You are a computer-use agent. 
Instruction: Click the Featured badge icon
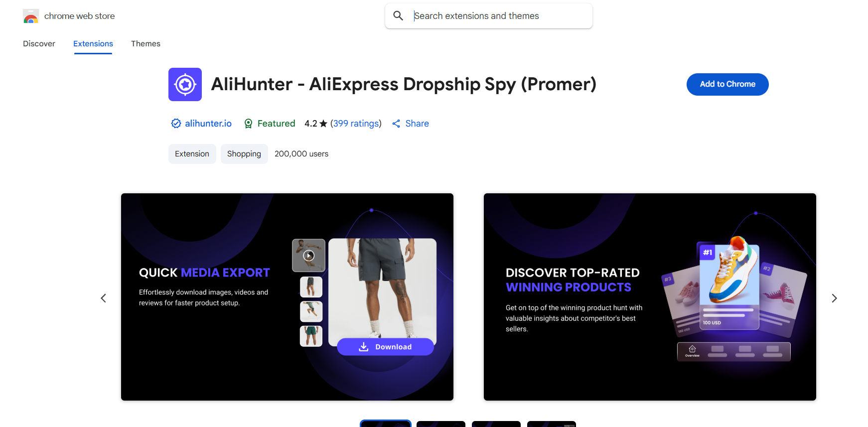(248, 124)
